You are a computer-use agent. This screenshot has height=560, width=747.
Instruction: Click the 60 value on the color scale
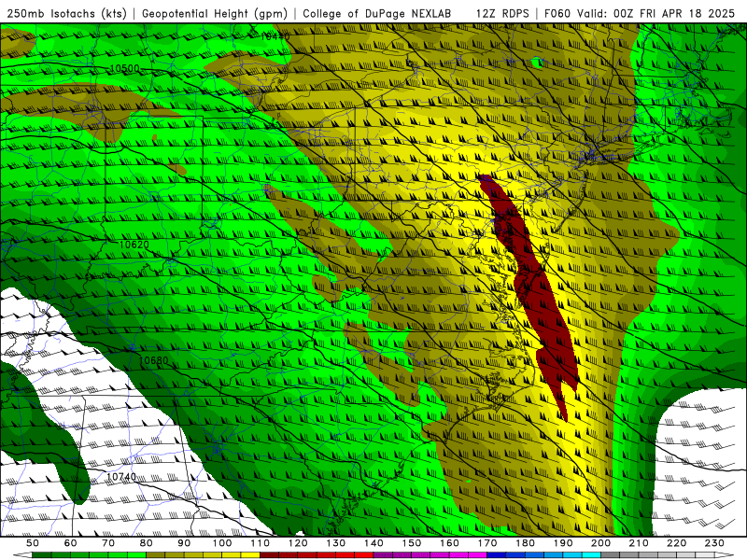pos(70,543)
